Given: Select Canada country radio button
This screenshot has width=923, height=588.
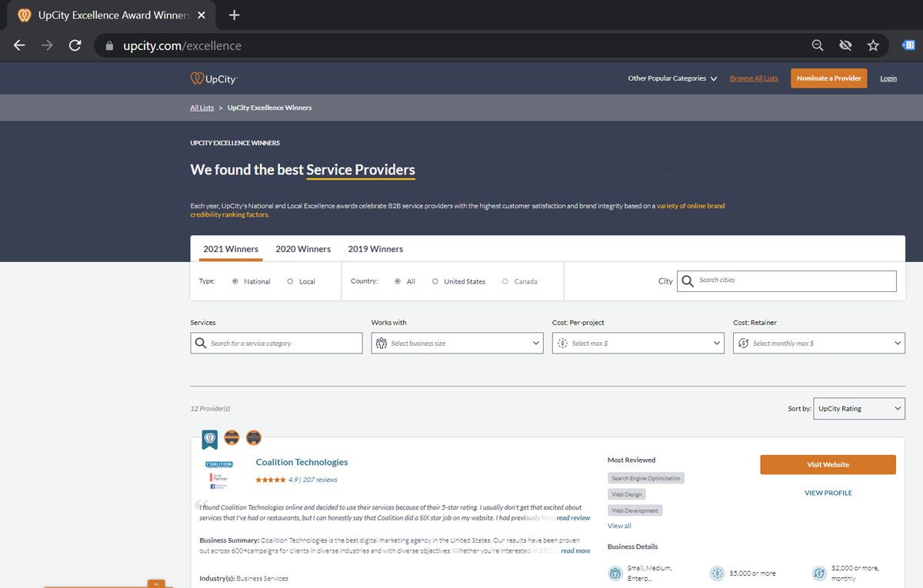Looking at the screenshot, I should pyautogui.click(x=505, y=281).
